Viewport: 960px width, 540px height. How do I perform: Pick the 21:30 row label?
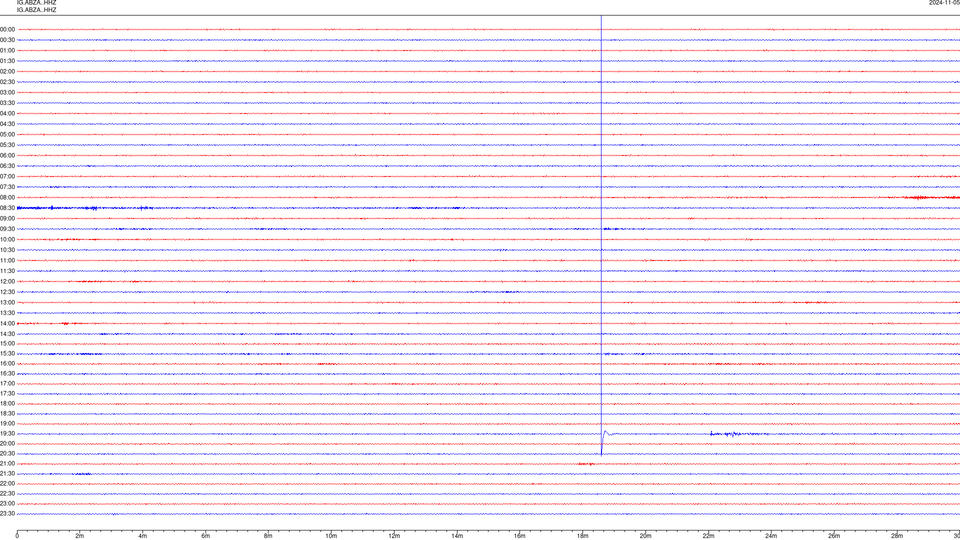[7, 474]
